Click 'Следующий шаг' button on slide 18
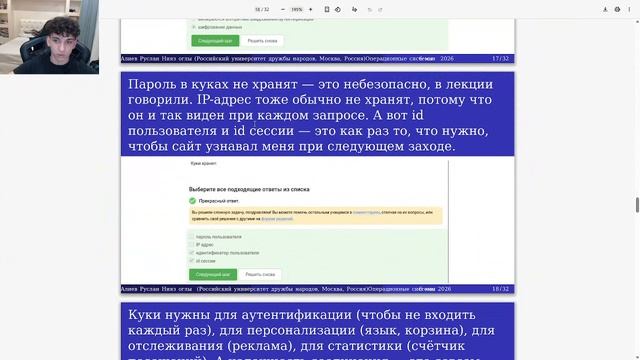 coord(213,274)
